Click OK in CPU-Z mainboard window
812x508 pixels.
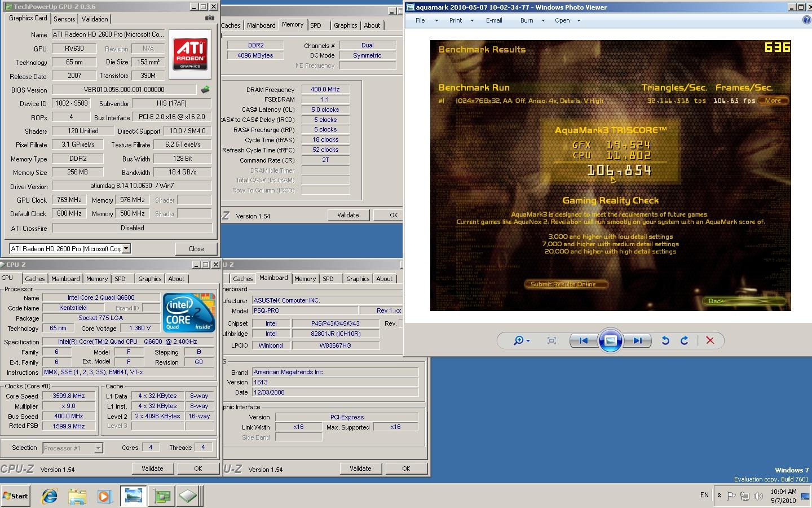coord(406,468)
